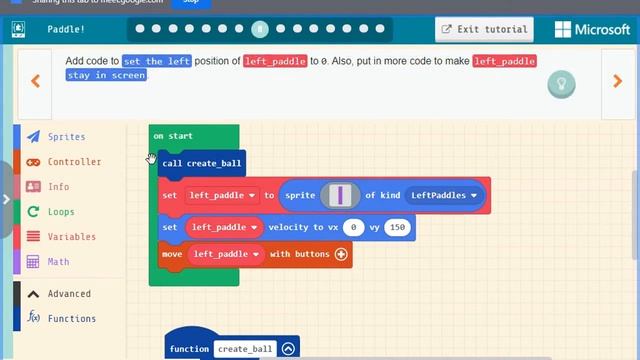This screenshot has height=360, width=640.
Task: Expand the collapsed left side panel arrow
Action: click(x=6, y=200)
